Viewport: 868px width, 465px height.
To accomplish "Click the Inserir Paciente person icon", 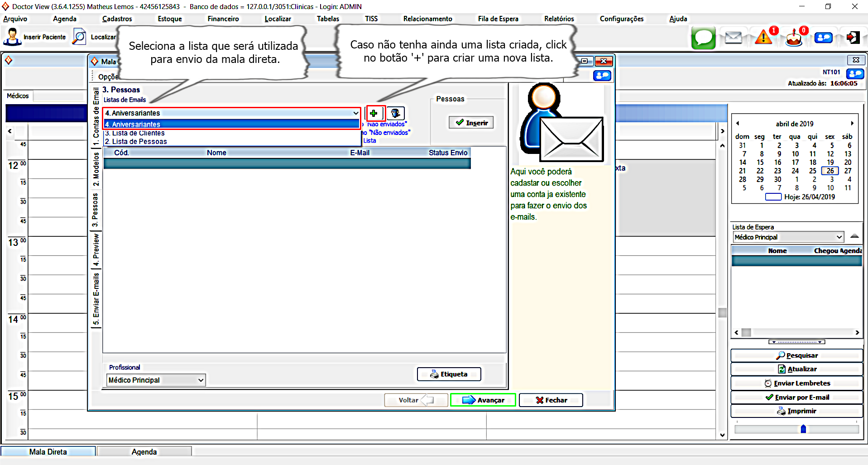I will pyautogui.click(x=12, y=37).
